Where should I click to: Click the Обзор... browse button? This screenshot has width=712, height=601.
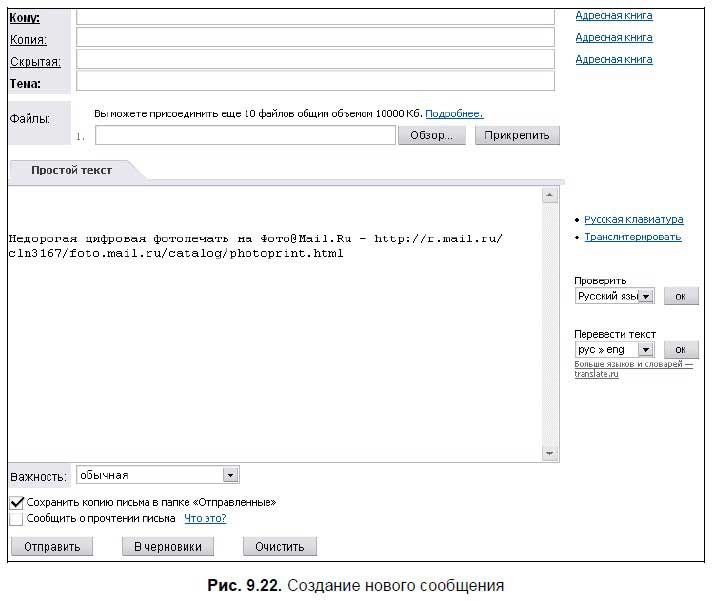pos(432,135)
